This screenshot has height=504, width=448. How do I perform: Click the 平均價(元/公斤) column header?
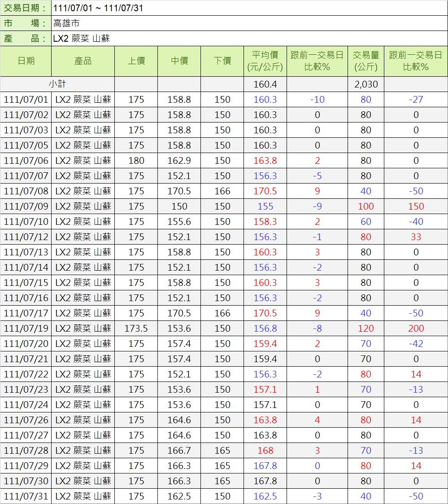[265, 61]
